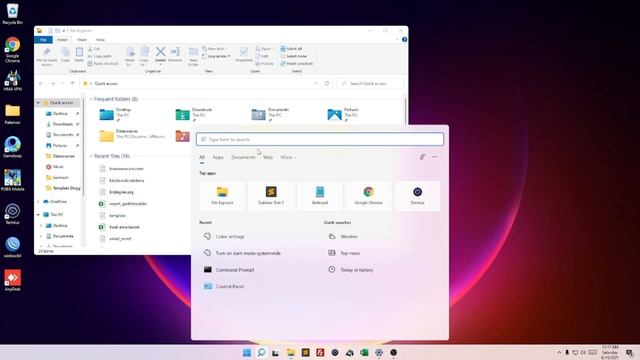Launch Sublime Text from Top apps
The height and width of the screenshot is (360, 640).
(271, 196)
